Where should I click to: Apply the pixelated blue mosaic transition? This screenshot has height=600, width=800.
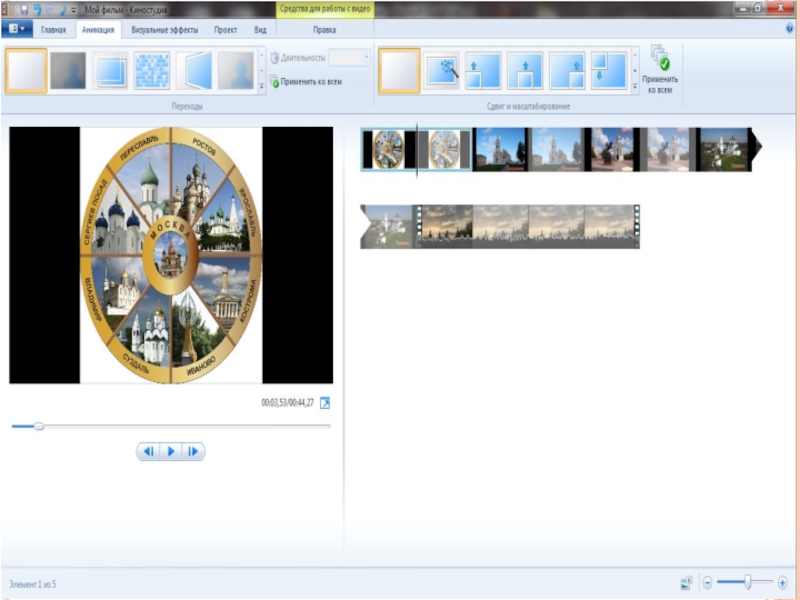[152, 70]
